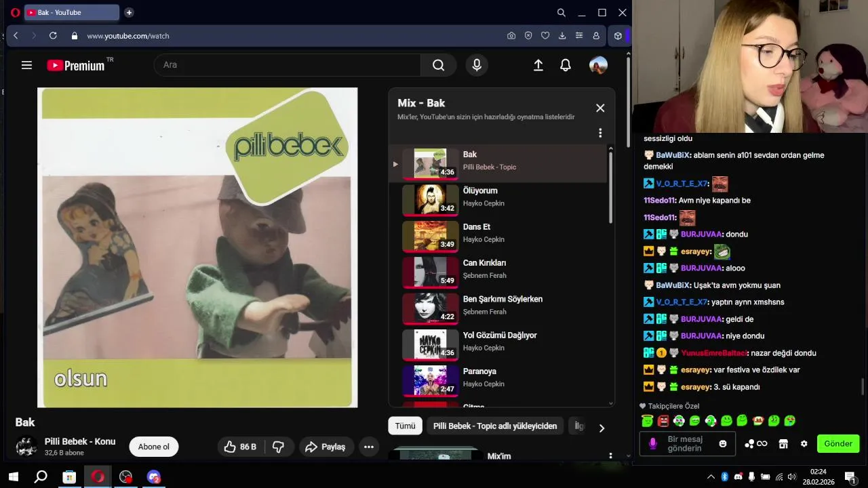Click the purple microphone icon in chat box
The width and height of the screenshot is (868, 488).
653,444
